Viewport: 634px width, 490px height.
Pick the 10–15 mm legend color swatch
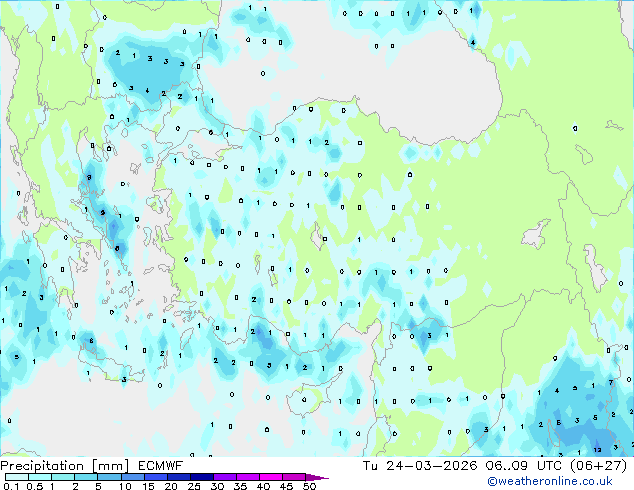coord(132,477)
